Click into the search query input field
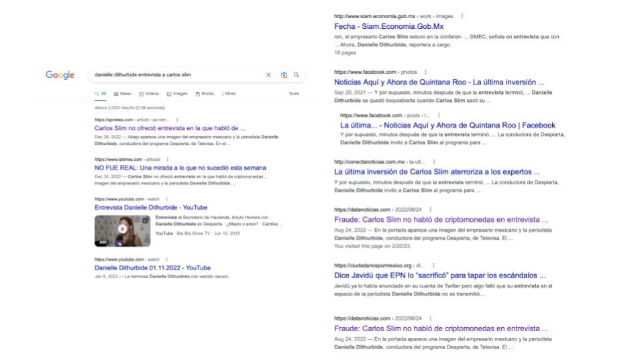644x362 pixels. tap(176, 75)
